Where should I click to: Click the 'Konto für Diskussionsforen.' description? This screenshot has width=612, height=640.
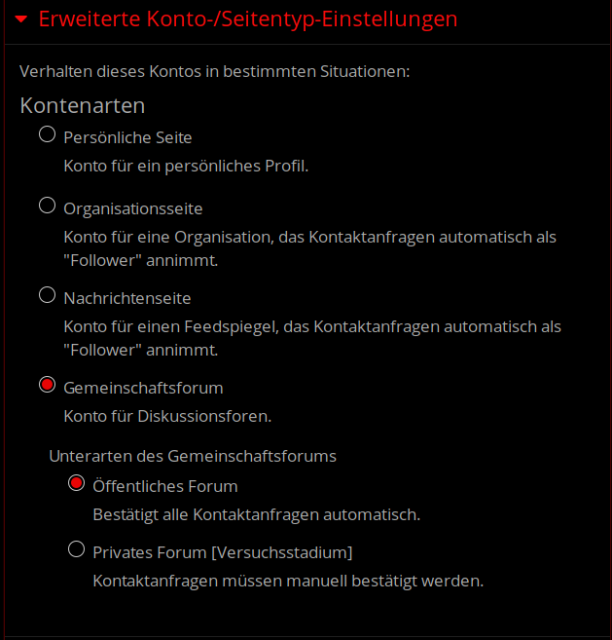point(168,415)
